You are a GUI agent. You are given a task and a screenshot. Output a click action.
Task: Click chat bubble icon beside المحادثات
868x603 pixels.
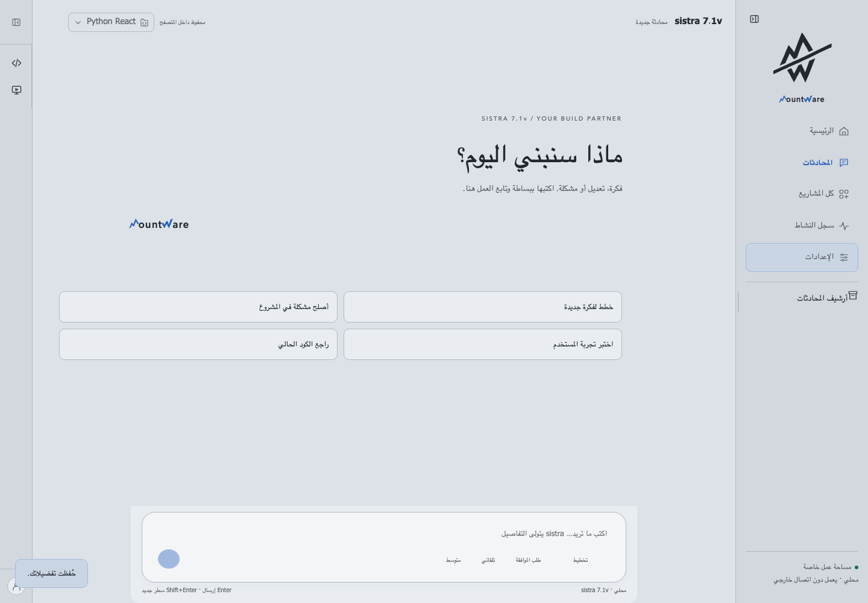844,162
